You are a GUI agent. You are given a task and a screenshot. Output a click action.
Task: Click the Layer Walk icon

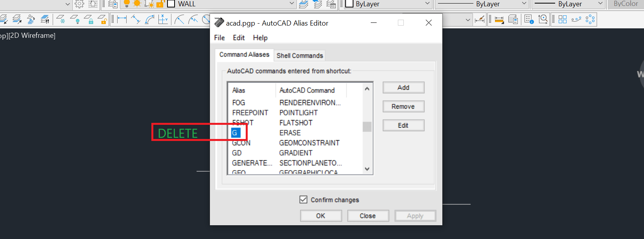[45, 19]
